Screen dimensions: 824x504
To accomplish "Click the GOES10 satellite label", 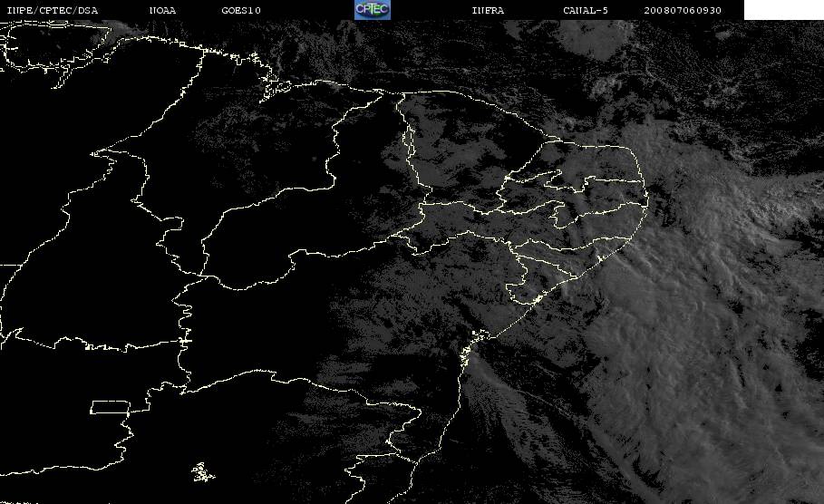I will pos(241,10).
